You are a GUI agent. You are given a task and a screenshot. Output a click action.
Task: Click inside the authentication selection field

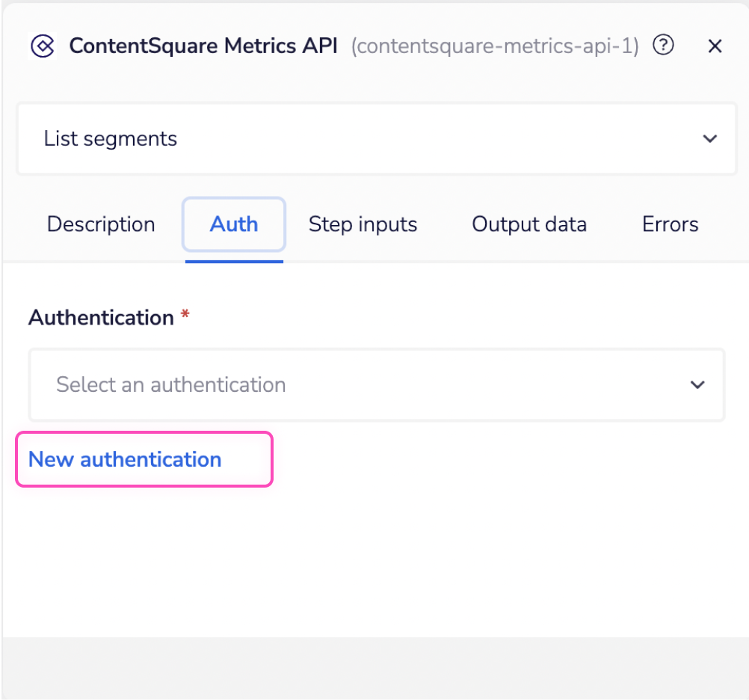click(x=299, y=384)
